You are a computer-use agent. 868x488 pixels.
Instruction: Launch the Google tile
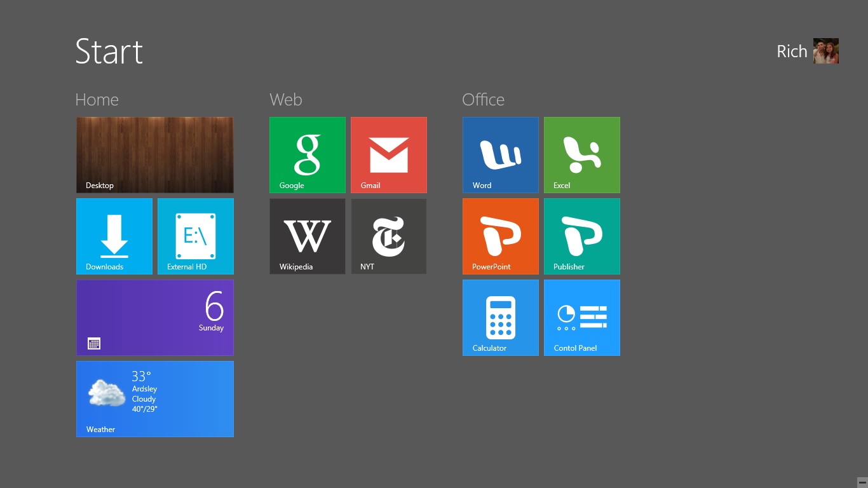(308, 155)
